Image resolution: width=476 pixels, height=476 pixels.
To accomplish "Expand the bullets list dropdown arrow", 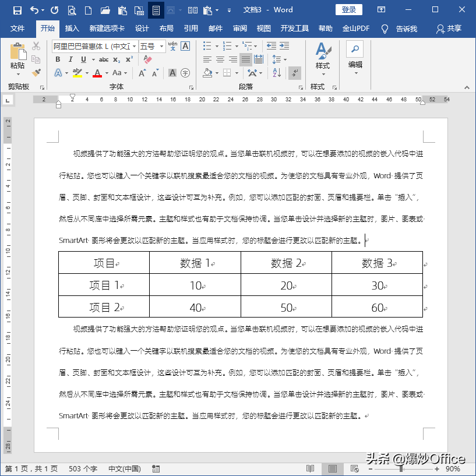I will point(217,46).
